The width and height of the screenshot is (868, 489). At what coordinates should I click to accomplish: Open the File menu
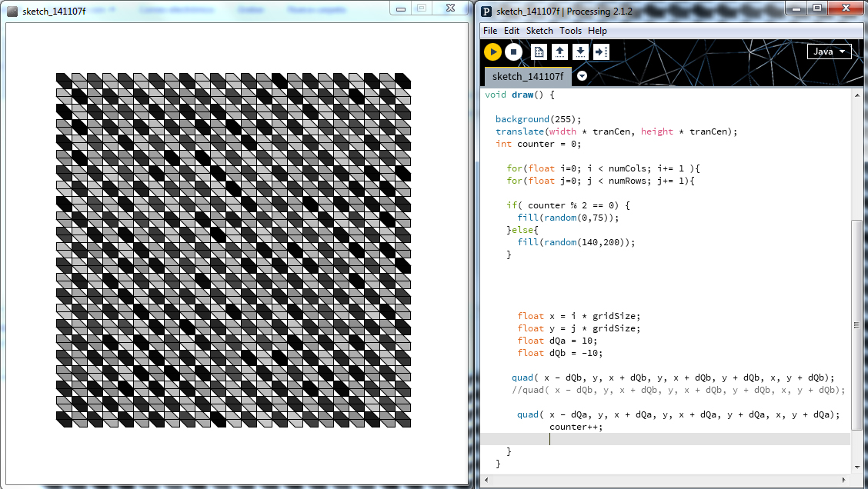(489, 31)
